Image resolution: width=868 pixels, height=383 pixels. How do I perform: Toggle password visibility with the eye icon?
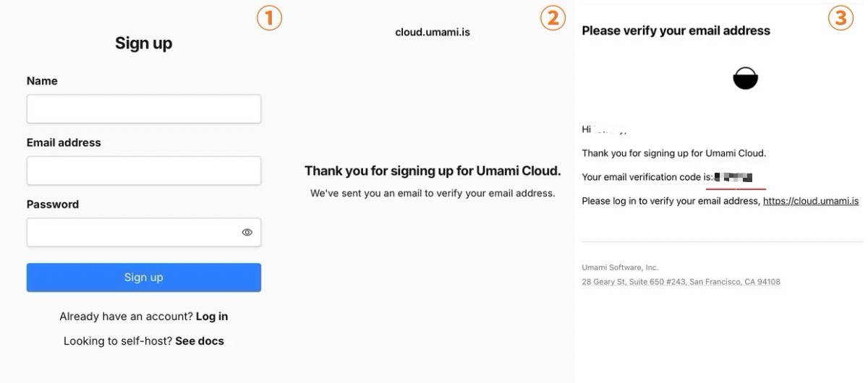pyautogui.click(x=247, y=233)
